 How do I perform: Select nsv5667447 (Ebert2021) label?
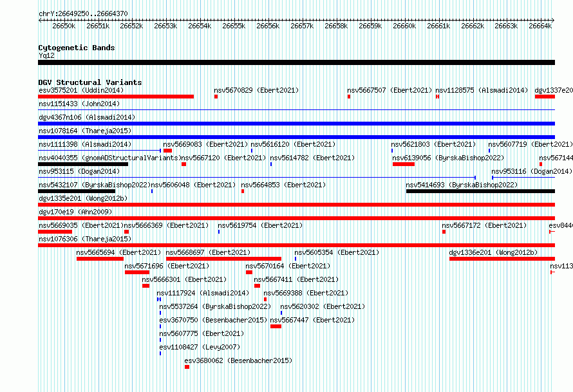click(312, 320)
